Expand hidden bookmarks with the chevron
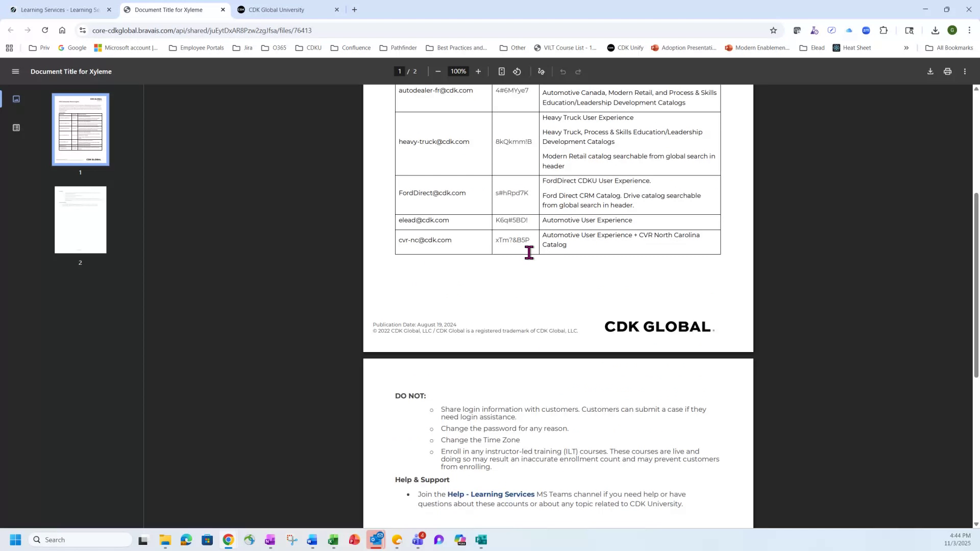Viewport: 980px width, 551px height. (x=906, y=47)
